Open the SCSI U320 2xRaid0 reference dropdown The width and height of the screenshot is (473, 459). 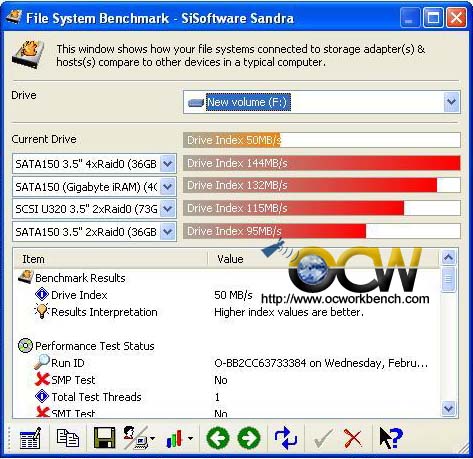(168, 209)
